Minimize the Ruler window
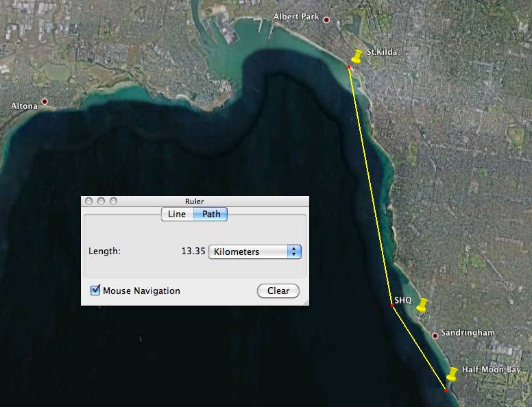The width and height of the screenshot is (532, 407). click(101, 201)
